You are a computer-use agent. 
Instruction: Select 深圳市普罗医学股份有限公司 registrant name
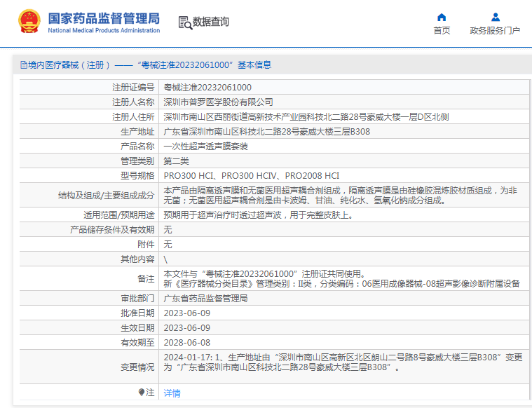click(x=219, y=102)
